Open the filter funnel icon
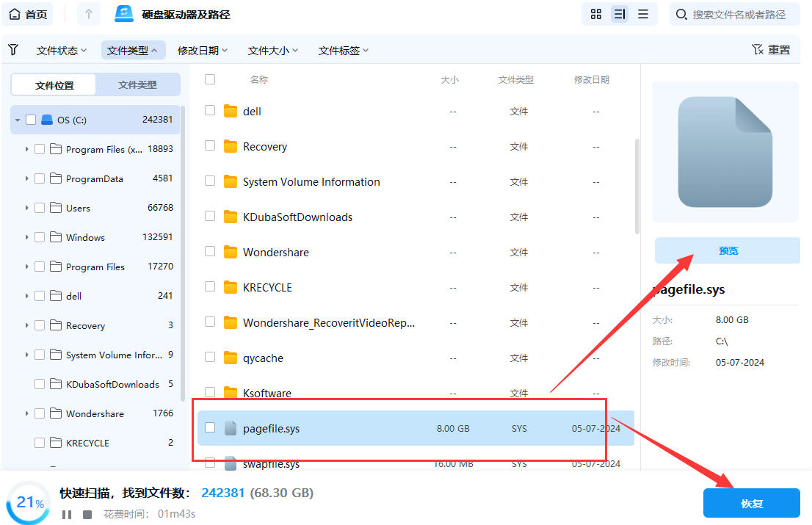Screen dimensions: 812x525 [13, 49]
